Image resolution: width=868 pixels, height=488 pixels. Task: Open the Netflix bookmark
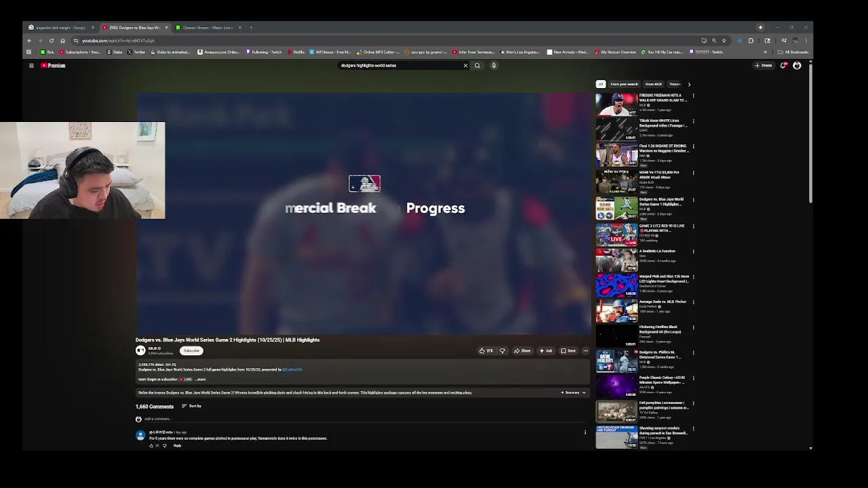pyautogui.click(x=296, y=52)
